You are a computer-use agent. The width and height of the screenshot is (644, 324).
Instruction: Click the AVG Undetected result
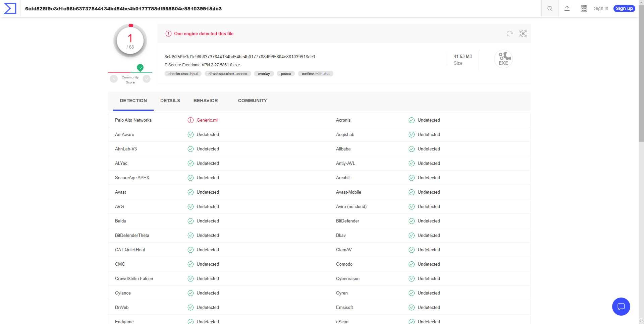208,206
